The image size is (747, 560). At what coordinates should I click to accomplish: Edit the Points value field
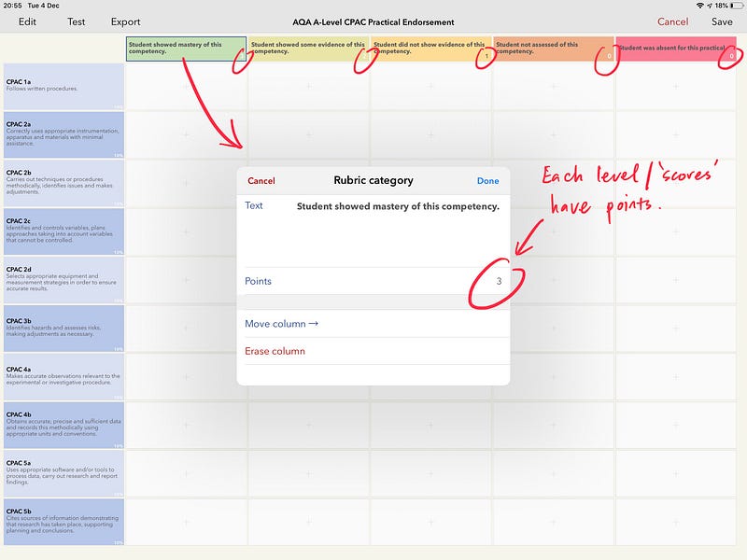(373, 281)
